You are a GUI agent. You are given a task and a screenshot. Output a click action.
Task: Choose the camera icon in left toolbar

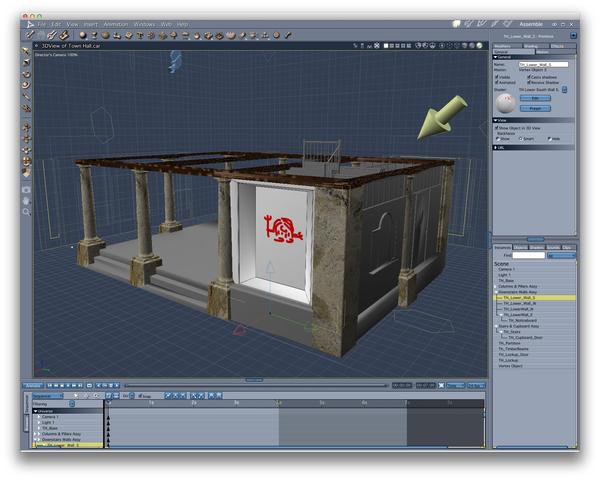point(26,189)
